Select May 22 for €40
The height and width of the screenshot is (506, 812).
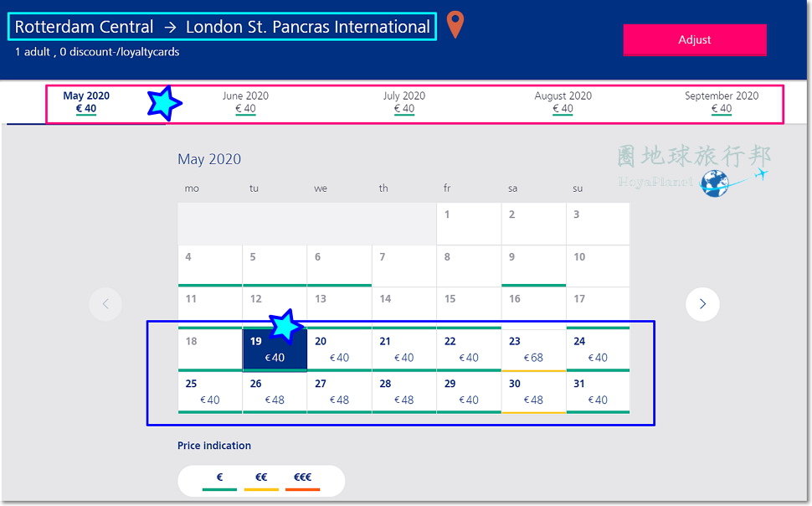pos(469,350)
